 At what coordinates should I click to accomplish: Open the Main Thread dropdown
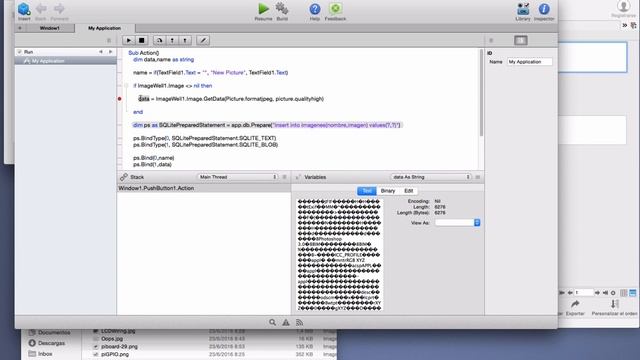[x=238, y=177]
